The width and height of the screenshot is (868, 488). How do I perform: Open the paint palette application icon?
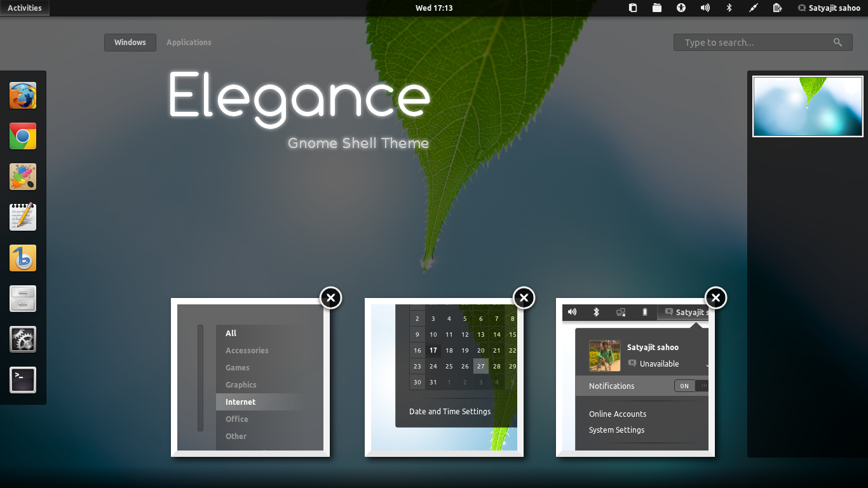coord(23,177)
